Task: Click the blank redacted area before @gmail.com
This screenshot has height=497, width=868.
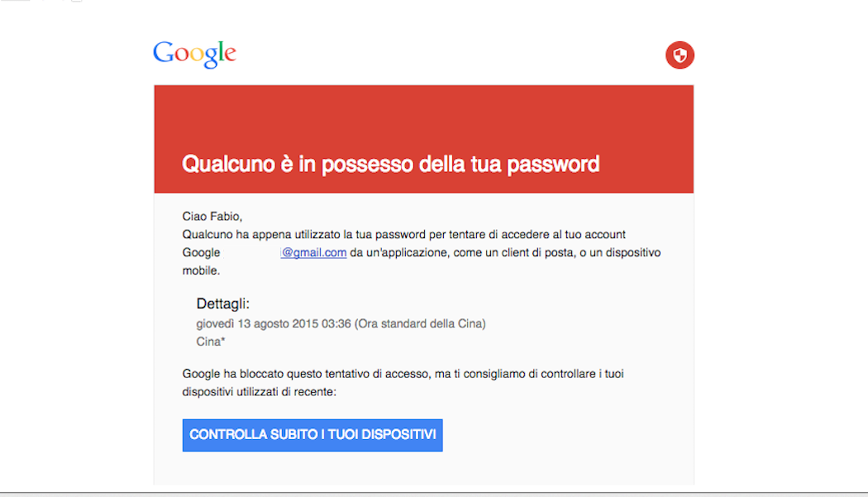Action: (x=250, y=253)
